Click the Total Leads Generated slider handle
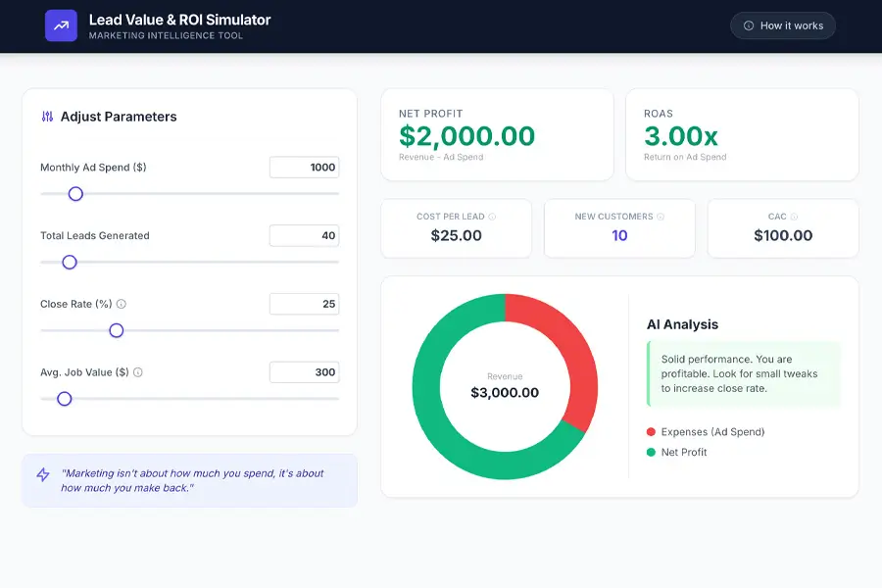Screen dimensions: 882x588 click(70, 263)
